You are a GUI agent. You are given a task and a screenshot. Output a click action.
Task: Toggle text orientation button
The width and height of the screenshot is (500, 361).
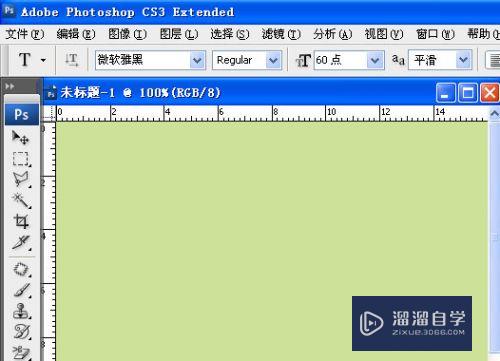tap(71, 60)
